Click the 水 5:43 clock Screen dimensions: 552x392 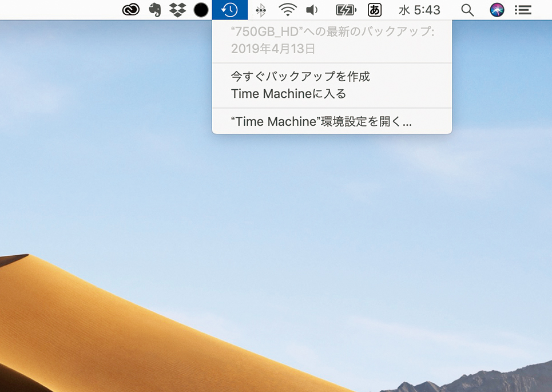click(419, 10)
